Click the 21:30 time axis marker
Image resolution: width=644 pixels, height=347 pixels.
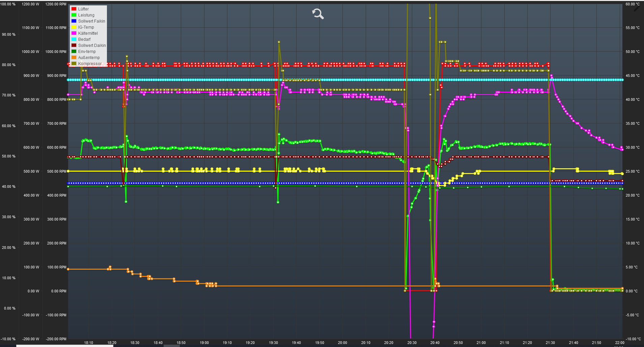pyautogui.click(x=550, y=343)
